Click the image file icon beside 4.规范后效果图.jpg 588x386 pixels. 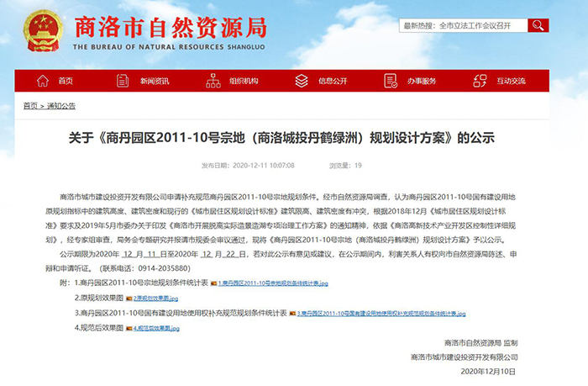129,329
